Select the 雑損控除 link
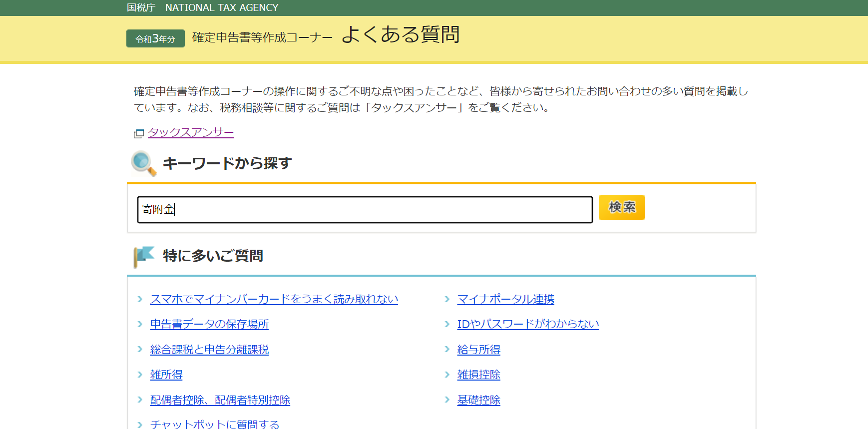This screenshot has width=868, height=429. click(478, 375)
